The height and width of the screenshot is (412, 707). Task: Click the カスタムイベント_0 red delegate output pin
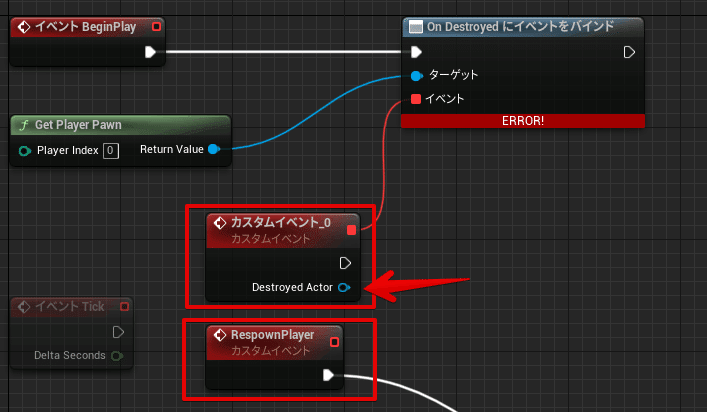(x=351, y=230)
